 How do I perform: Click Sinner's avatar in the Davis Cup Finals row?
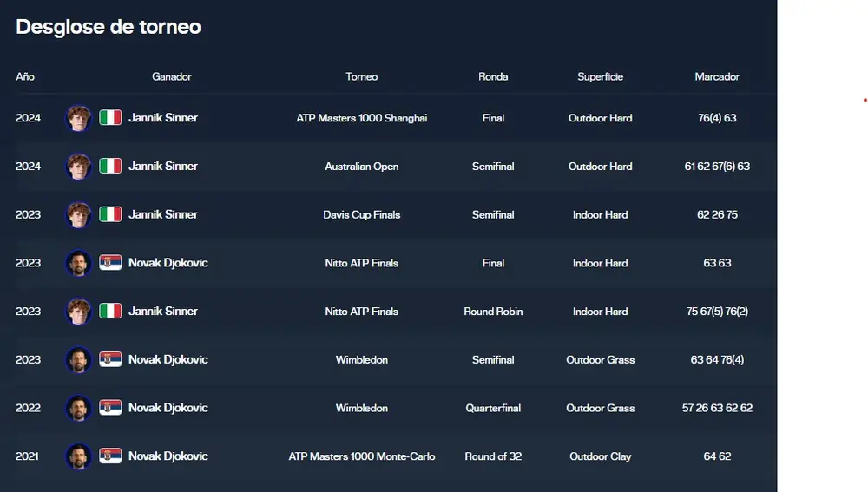click(x=78, y=214)
